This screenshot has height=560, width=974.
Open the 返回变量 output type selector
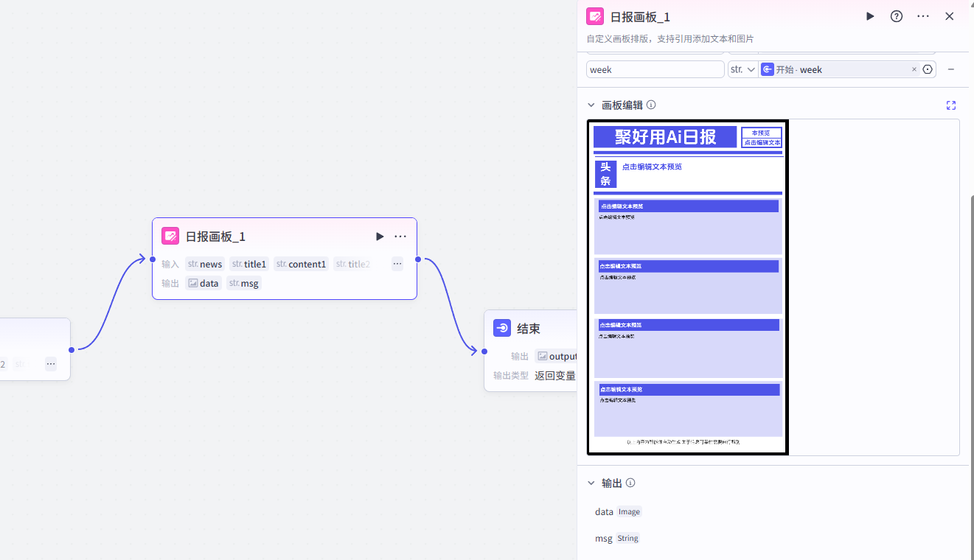(556, 375)
